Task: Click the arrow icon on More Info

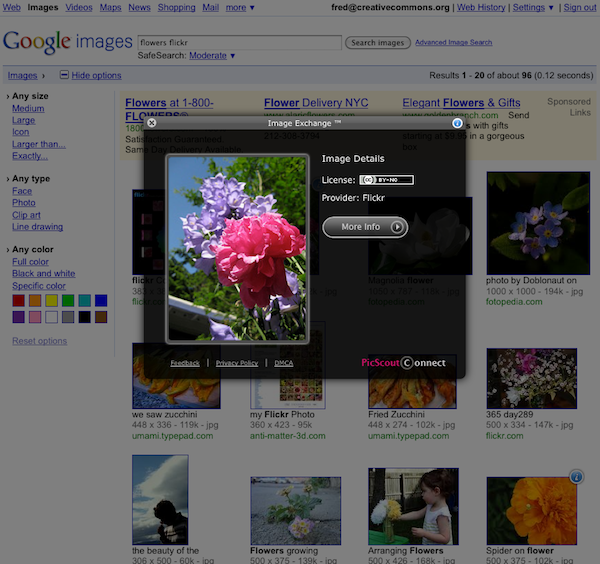Action: point(398,227)
